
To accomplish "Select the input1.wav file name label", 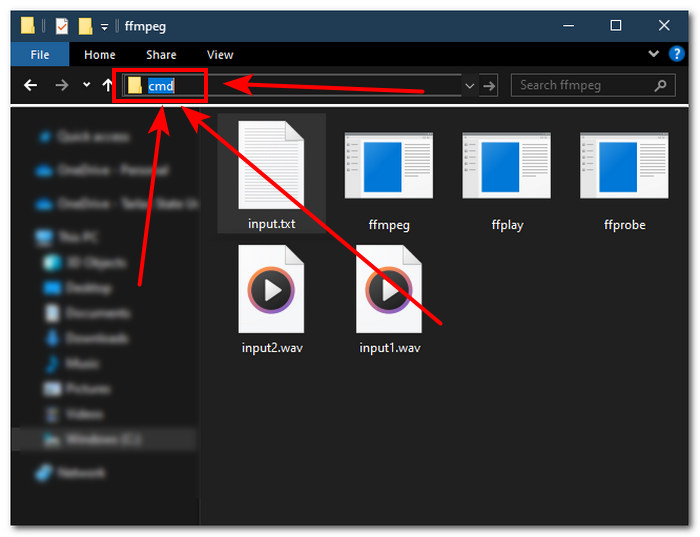I will (390, 348).
